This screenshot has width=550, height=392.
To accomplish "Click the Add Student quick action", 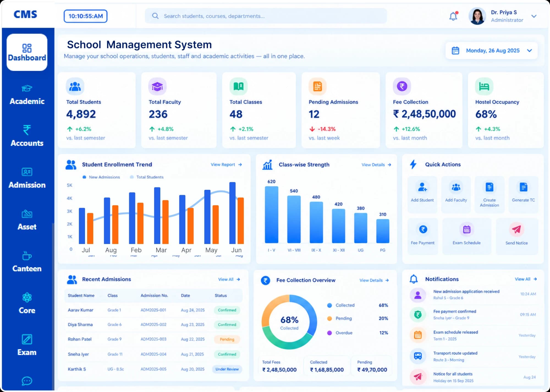I will (422, 194).
